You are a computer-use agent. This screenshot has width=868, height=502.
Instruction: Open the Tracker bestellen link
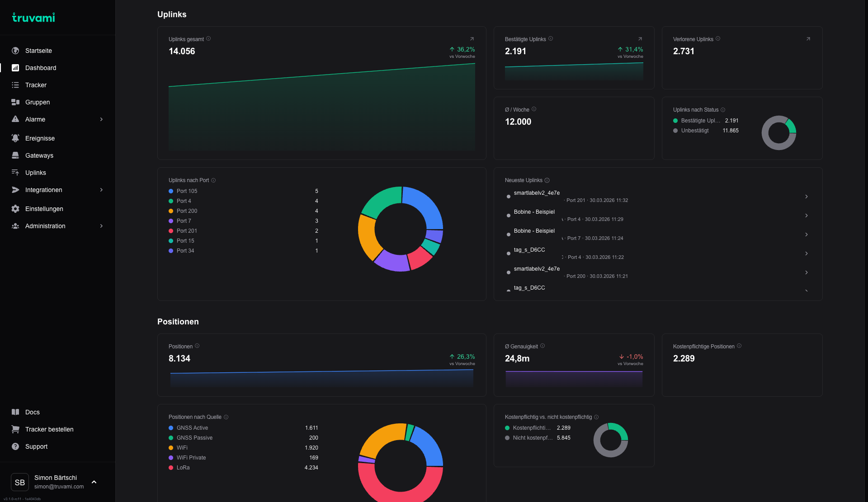pos(49,429)
